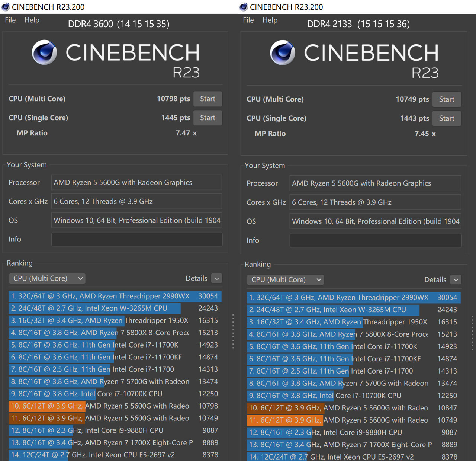The image size is (476, 461).
Task: Open the File menu in left window
Action: [x=10, y=20]
